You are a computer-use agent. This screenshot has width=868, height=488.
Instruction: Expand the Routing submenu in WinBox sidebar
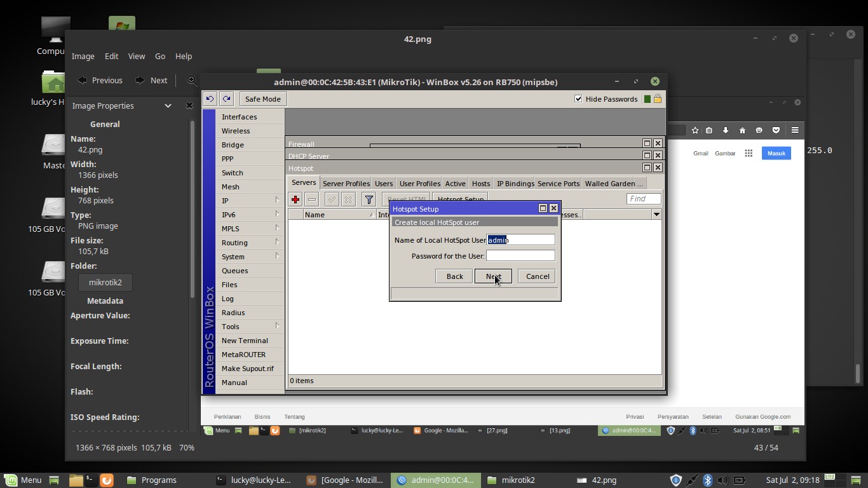click(x=277, y=242)
